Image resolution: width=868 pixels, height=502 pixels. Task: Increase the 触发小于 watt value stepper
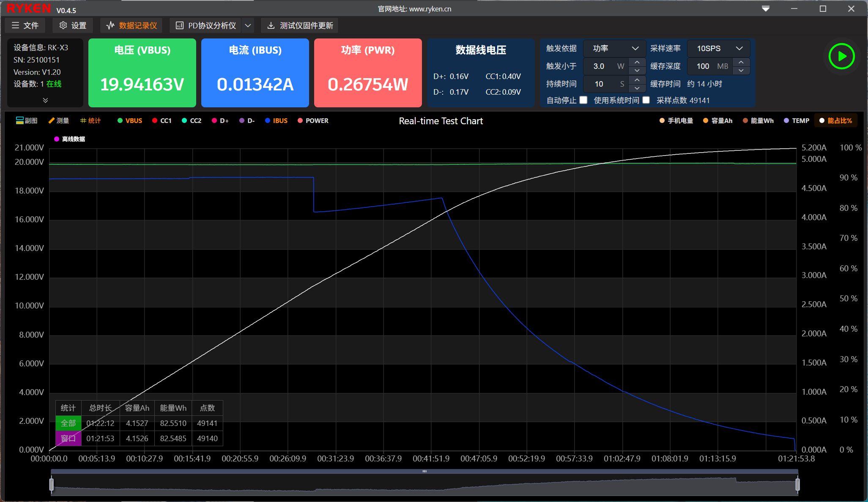pos(637,62)
